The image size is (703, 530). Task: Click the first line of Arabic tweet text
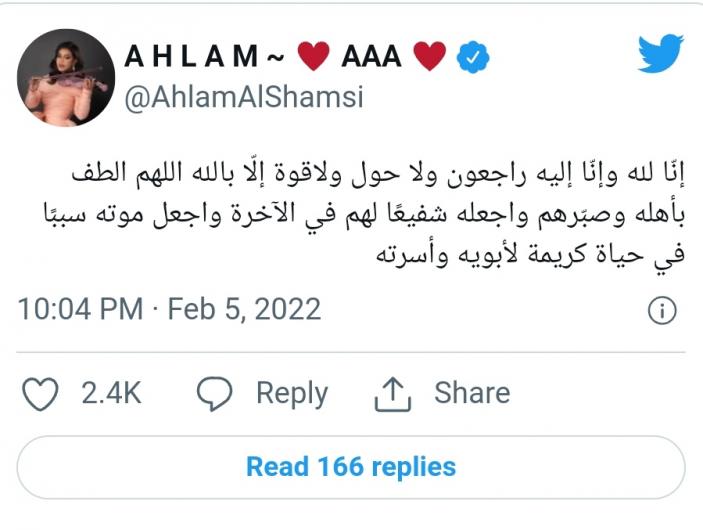[378, 173]
